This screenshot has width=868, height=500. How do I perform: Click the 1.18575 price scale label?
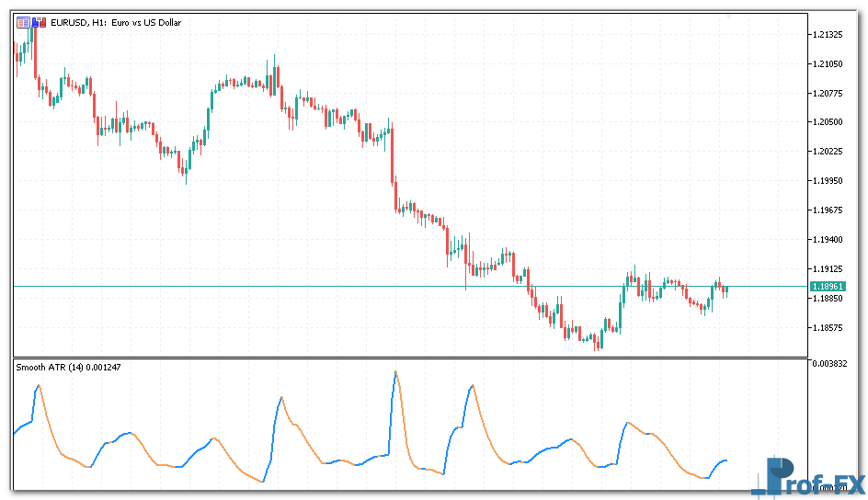coord(828,327)
